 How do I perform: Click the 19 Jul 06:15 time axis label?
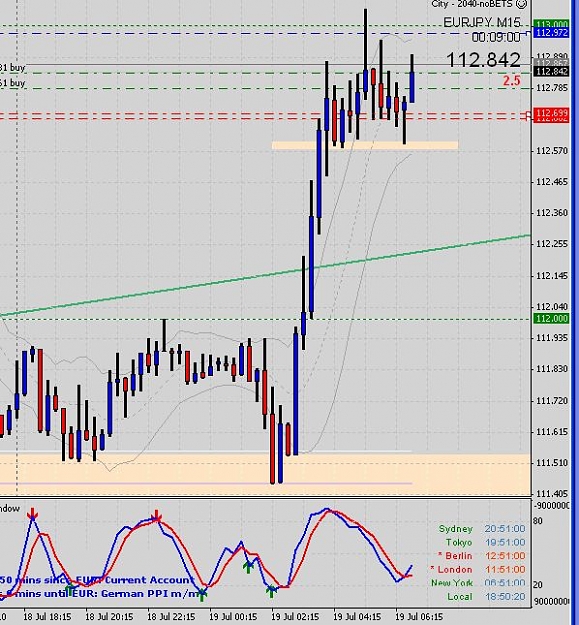(x=419, y=617)
